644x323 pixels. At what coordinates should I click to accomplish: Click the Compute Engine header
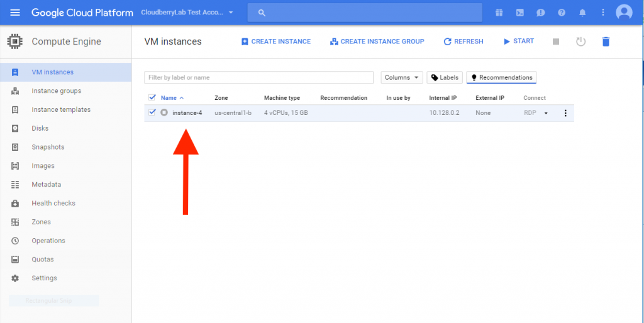(x=66, y=41)
